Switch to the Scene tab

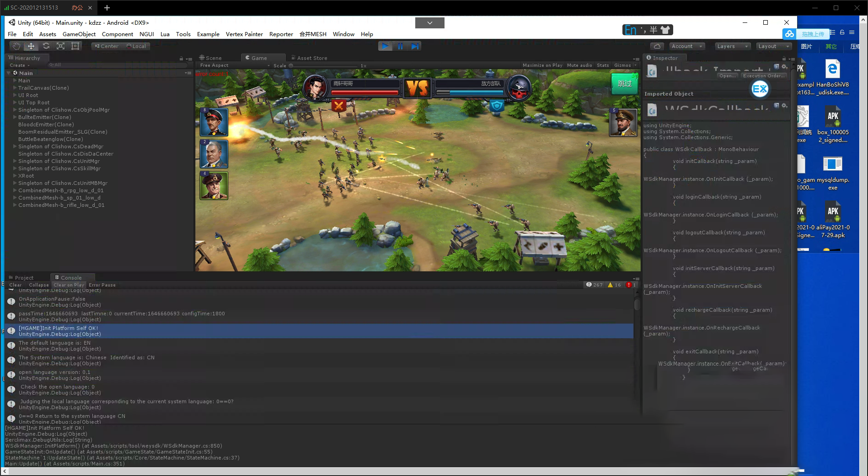(211, 58)
